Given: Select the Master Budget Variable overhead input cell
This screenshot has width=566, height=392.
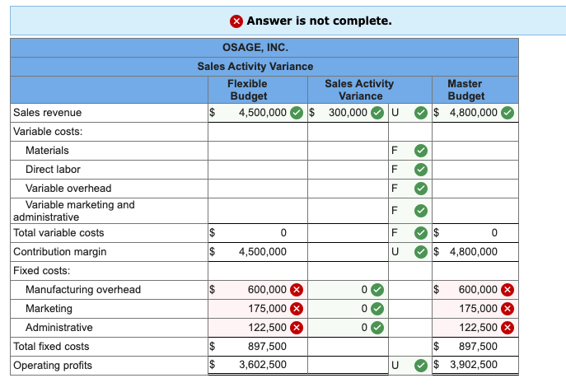Looking at the screenshot, I should tap(475, 189).
